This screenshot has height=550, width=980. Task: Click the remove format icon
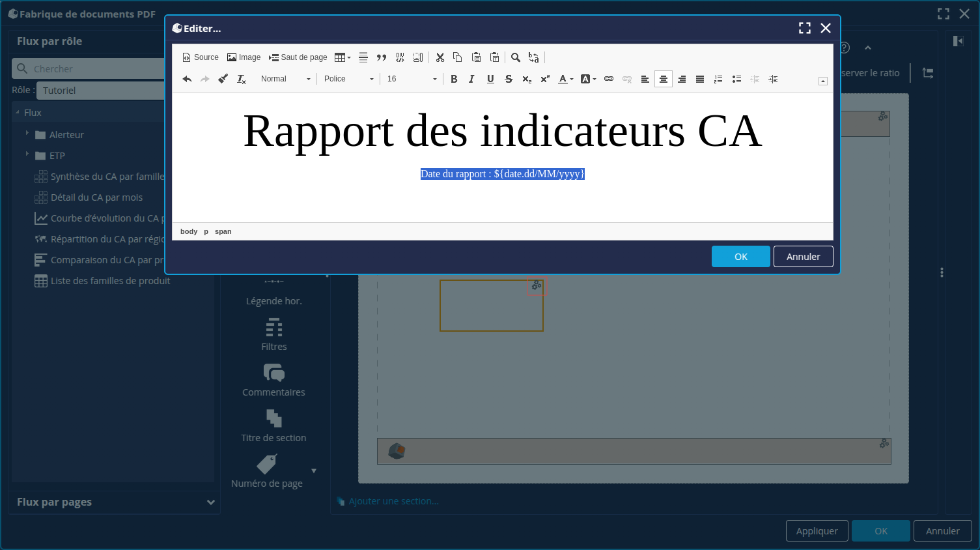pos(242,79)
